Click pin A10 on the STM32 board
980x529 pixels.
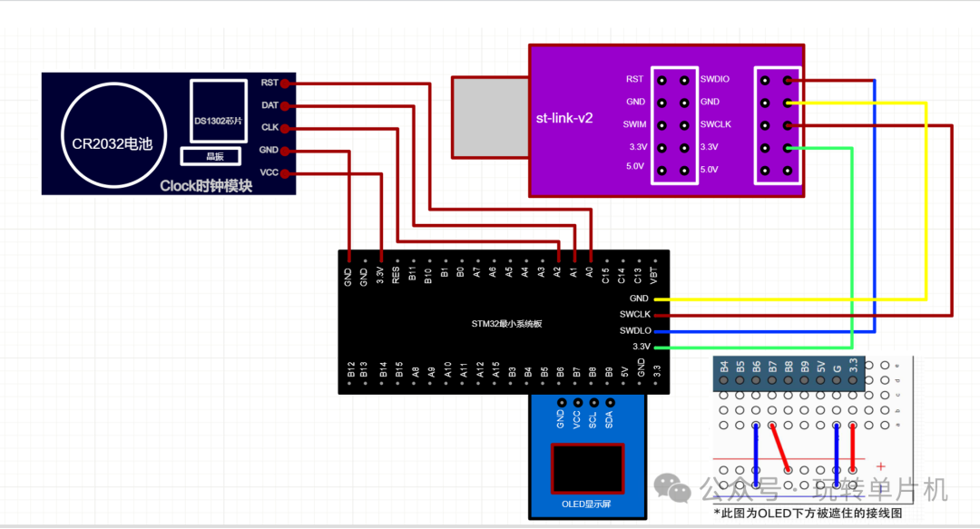[x=447, y=369]
